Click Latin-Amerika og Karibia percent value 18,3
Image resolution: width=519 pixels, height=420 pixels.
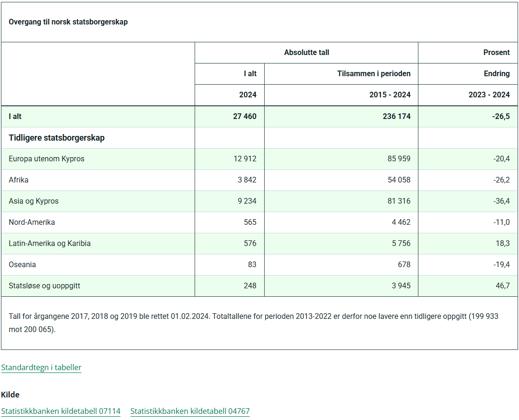point(503,244)
